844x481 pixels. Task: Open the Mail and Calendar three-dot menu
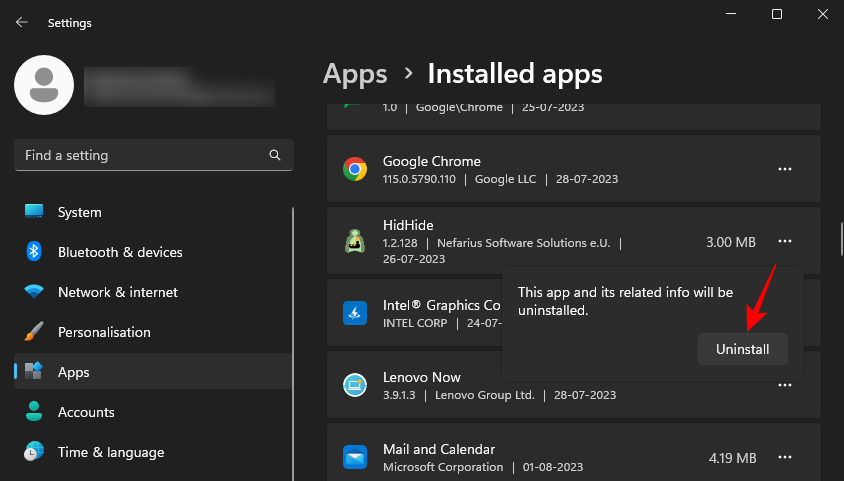[785, 457]
